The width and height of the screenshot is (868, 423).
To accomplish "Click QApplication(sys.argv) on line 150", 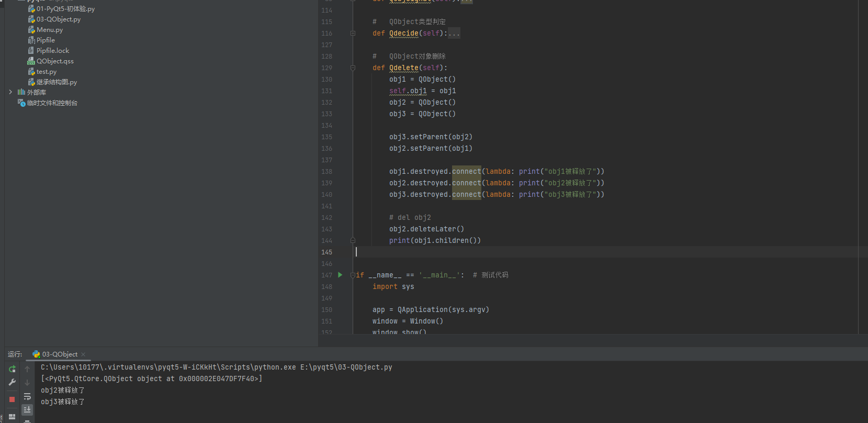I will click(443, 310).
